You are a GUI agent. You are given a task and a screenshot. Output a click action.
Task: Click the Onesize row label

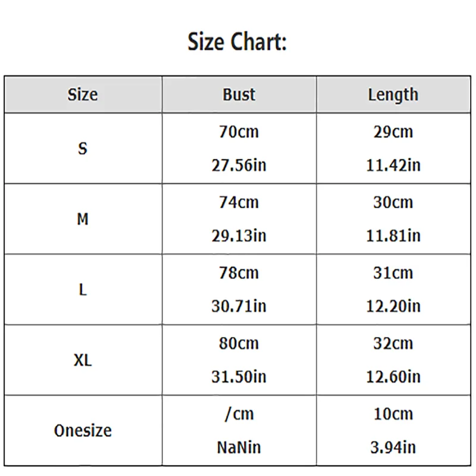[83, 430]
